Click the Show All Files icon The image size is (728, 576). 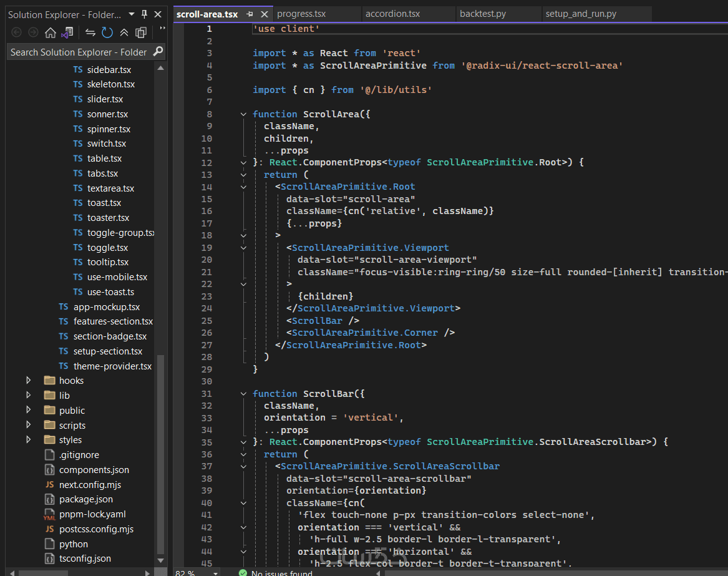point(141,32)
